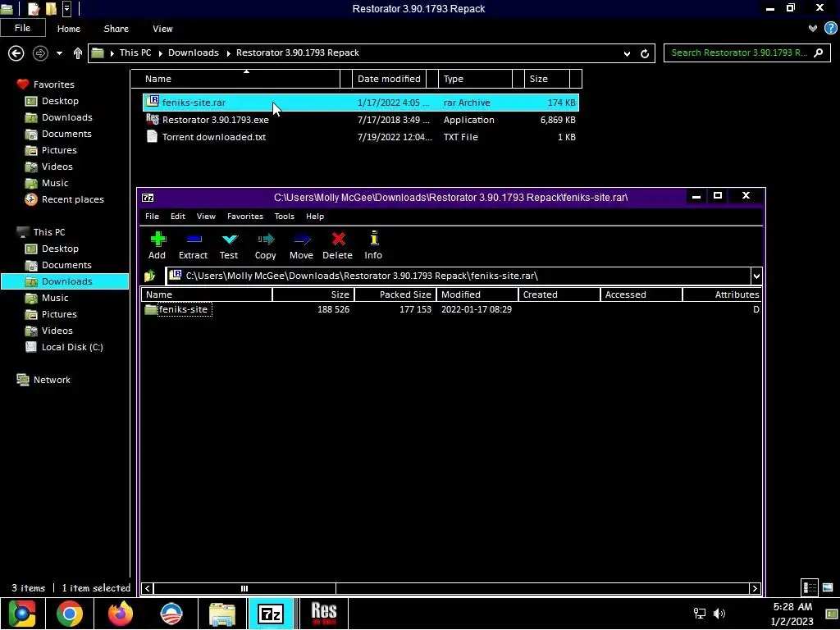The height and width of the screenshot is (630, 840).
Task: Open 7-Zip View menu
Action: click(x=206, y=217)
